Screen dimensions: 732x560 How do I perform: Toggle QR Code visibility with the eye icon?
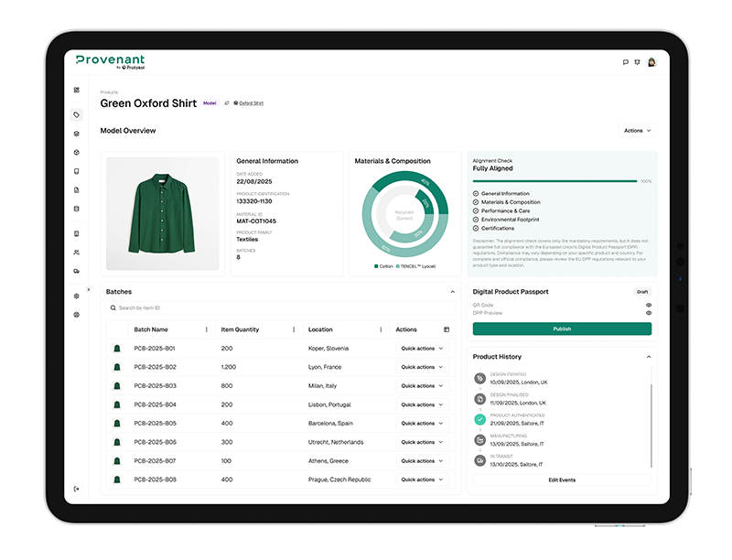click(x=649, y=304)
